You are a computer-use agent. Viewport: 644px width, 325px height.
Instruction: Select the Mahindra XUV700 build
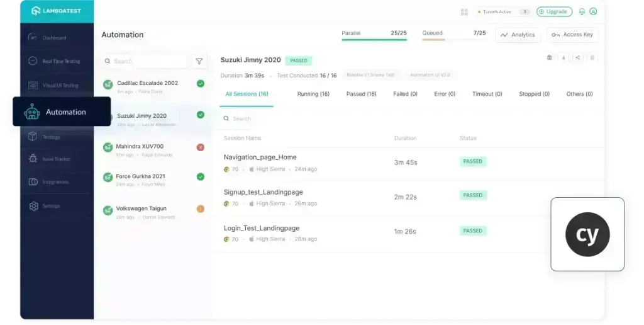153,150
